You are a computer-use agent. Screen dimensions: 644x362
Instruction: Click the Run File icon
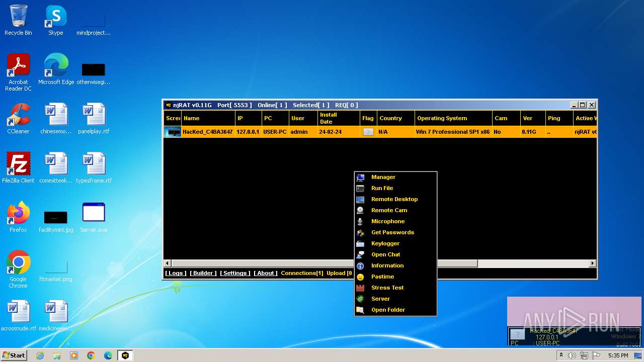tap(360, 189)
